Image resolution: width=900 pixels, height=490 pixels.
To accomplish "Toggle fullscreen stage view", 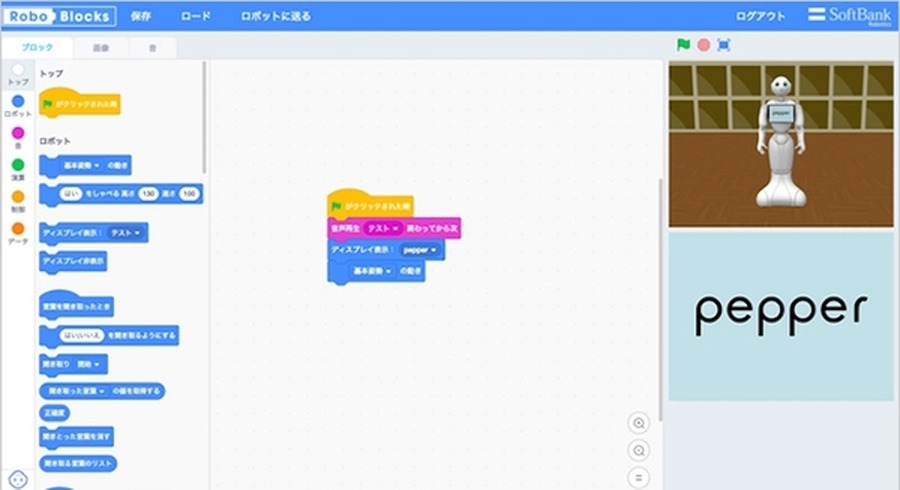I will (724, 45).
